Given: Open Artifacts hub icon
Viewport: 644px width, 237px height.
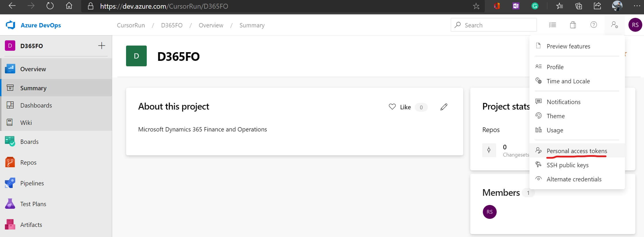Looking at the screenshot, I should [x=10, y=225].
